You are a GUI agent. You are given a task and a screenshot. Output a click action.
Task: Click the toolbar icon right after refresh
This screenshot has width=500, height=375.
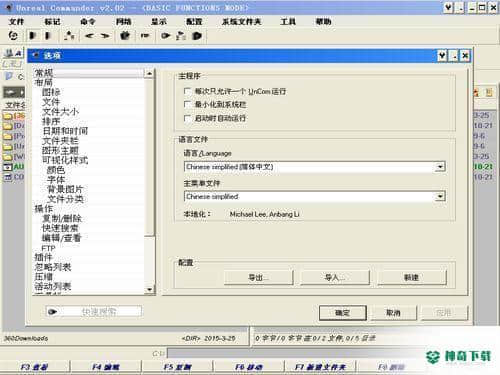point(32,35)
